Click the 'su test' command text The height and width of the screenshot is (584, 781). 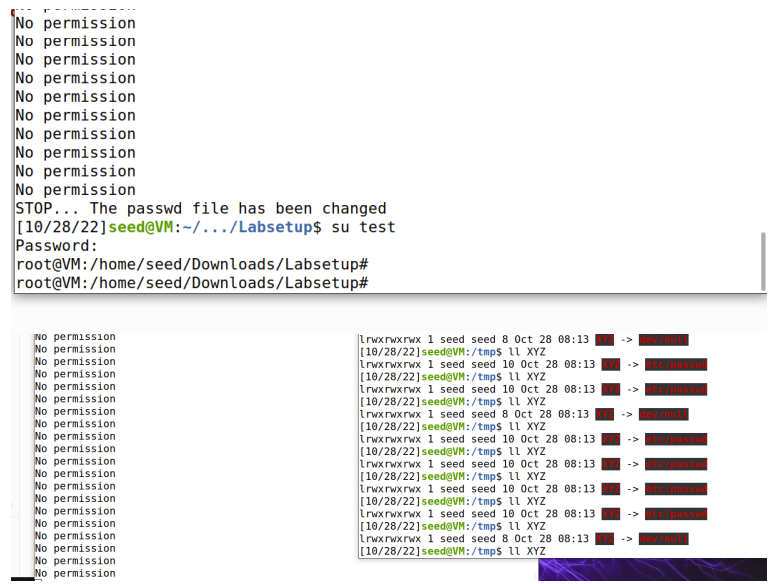pos(363,227)
